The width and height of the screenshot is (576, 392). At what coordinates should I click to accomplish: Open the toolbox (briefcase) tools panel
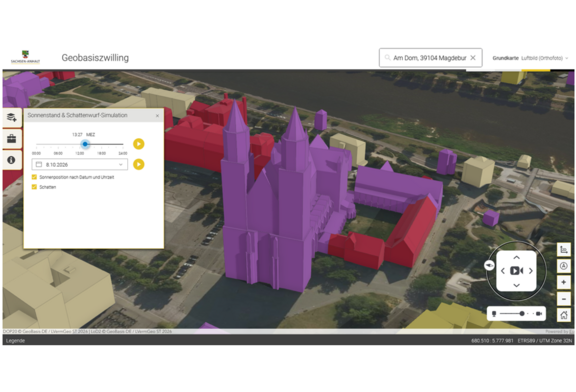click(x=12, y=139)
